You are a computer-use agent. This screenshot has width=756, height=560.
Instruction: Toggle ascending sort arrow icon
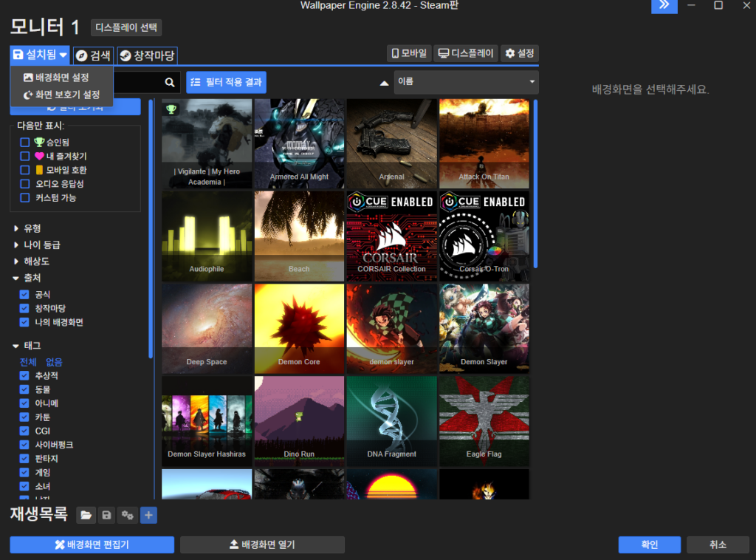(x=384, y=83)
